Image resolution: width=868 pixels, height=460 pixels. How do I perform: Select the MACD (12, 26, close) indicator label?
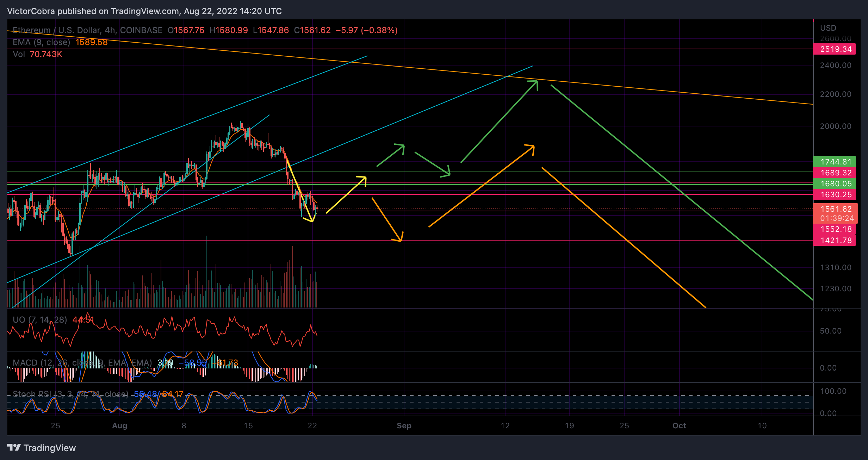82,363
